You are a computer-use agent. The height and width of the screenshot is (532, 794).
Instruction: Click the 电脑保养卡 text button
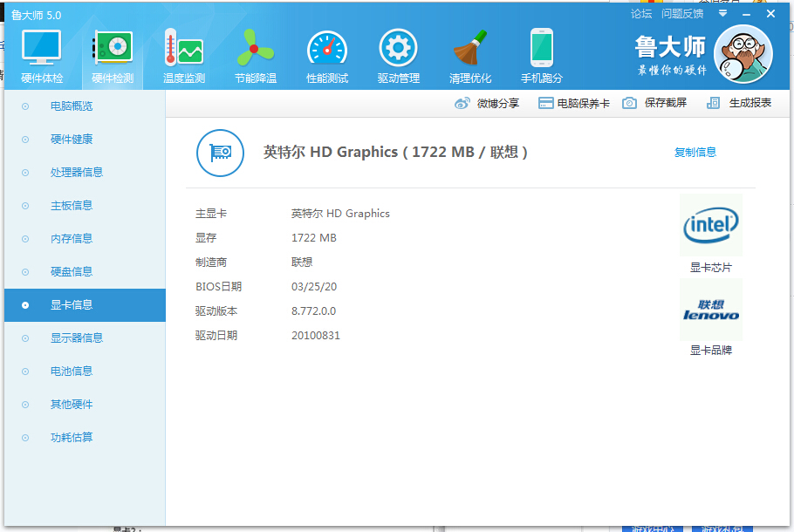tap(584, 104)
